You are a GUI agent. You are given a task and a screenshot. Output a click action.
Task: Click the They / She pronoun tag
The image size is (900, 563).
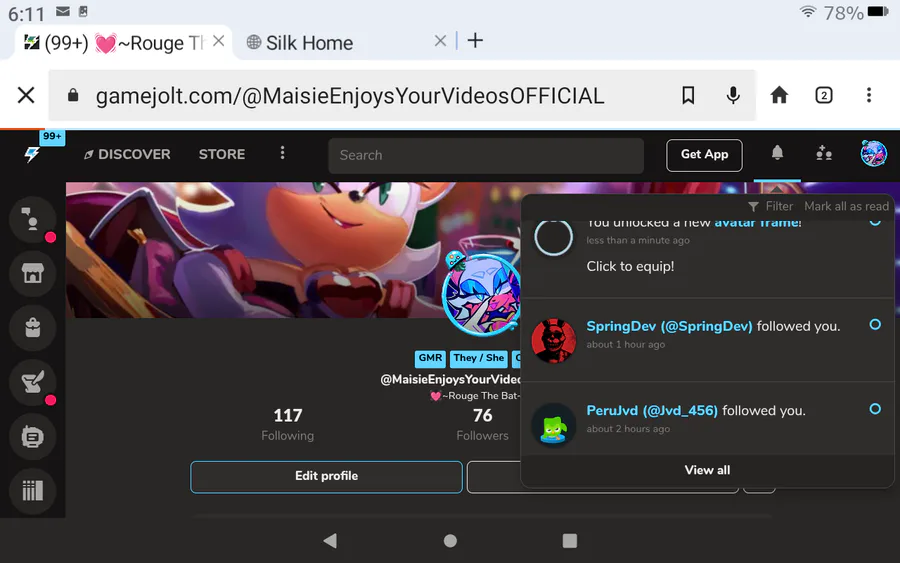pyautogui.click(x=479, y=359)
